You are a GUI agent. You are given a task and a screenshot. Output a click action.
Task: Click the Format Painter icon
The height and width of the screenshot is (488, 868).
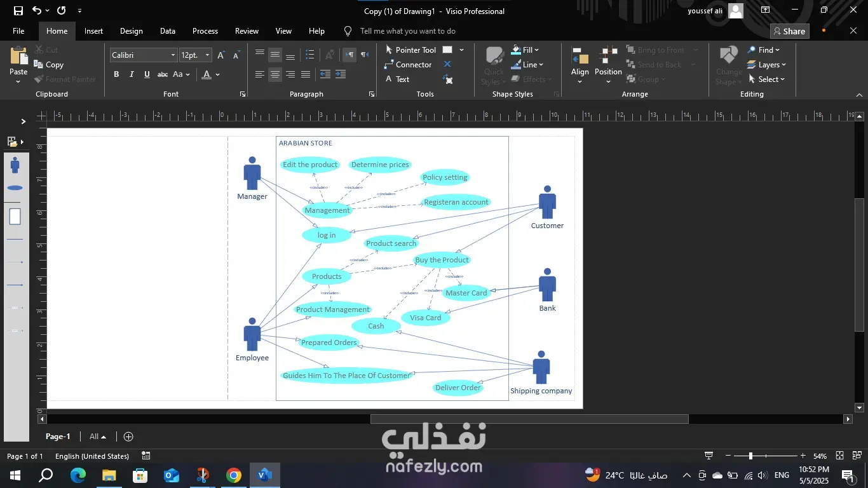[x=39, y=79]
